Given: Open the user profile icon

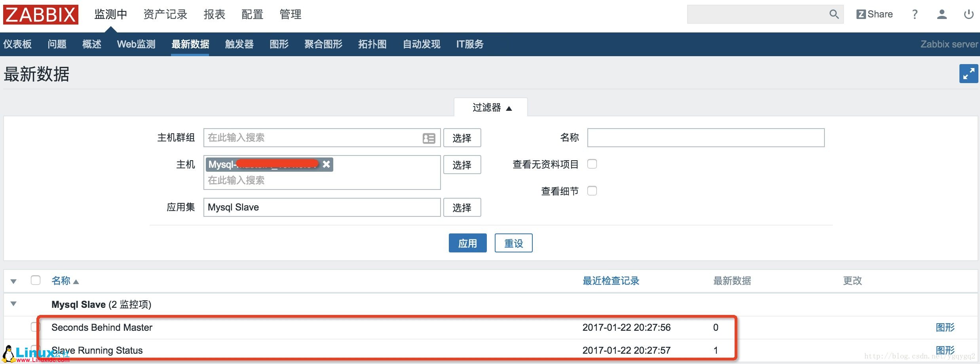Looking at the screenshot, I should pyautogui.click(x=942, y=14).
